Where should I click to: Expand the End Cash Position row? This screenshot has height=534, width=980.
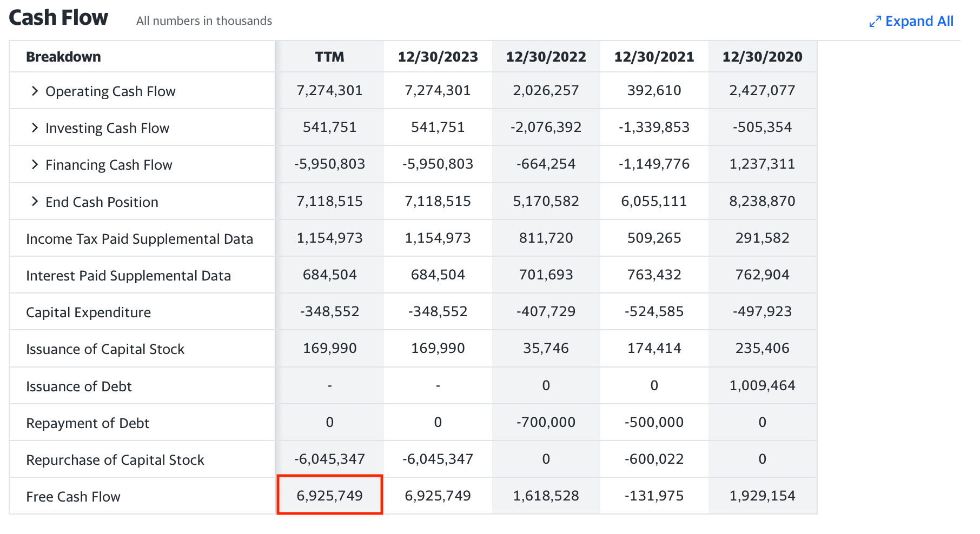point(35,202)
